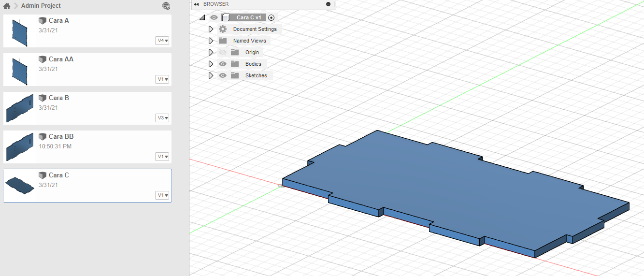
Task: Hide the Sketches folder
Action: pyautogui.click(x=223, y=75)
